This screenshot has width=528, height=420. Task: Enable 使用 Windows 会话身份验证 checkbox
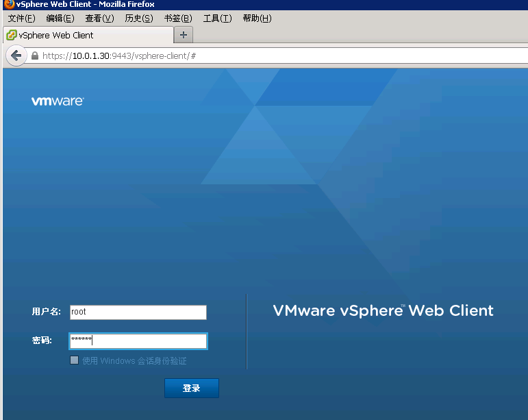coord(74,360)
